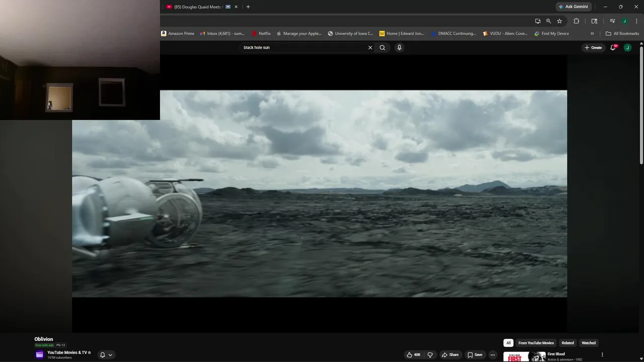
Task: Select the From YouTube Movies chip
Action: (x=536, y=343)
